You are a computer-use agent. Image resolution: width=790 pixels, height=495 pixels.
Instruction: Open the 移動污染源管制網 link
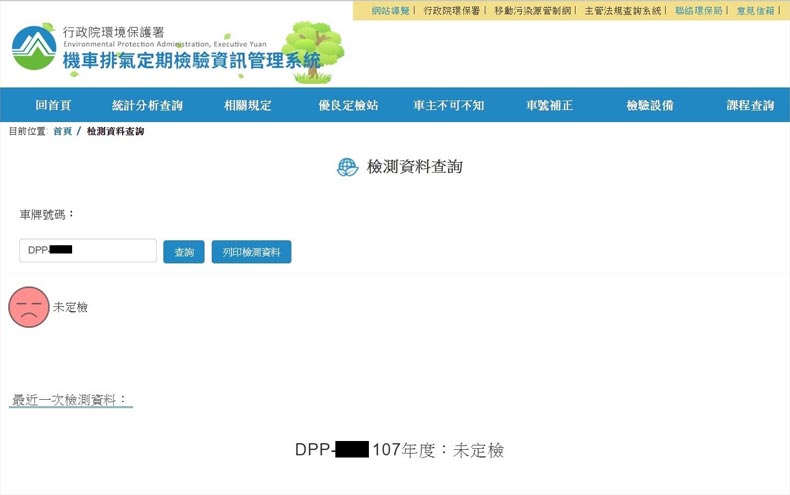[533, 10]
